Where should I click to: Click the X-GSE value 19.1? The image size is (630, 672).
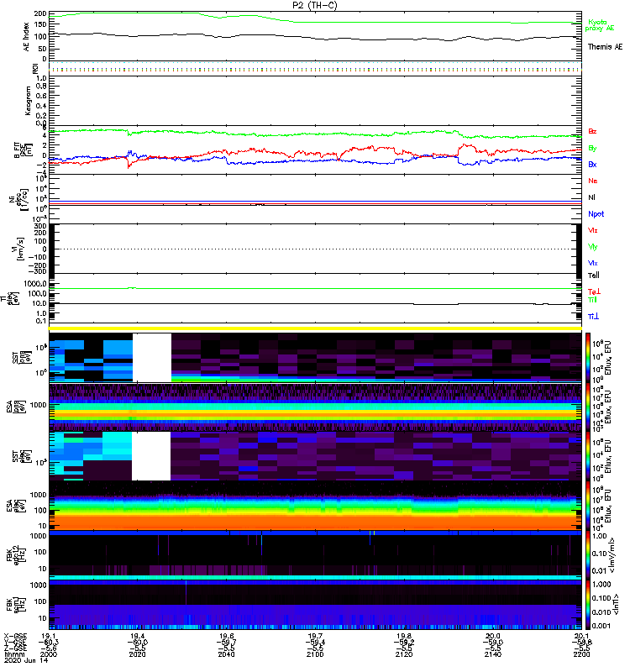point(50,636)
